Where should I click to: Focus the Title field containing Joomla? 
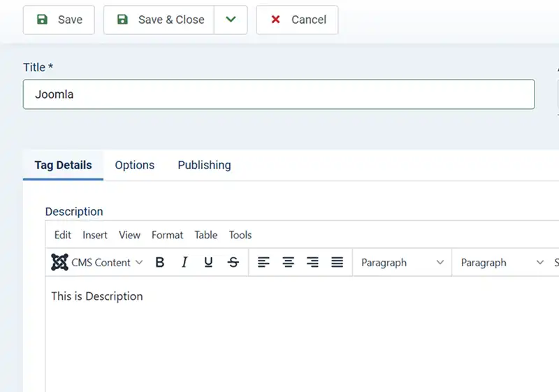tap(279, 94)
